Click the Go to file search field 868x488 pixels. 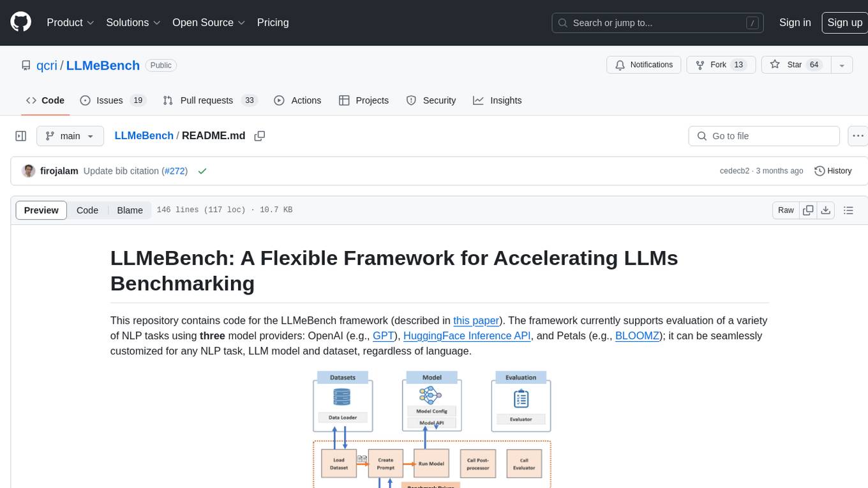[764, 136]
